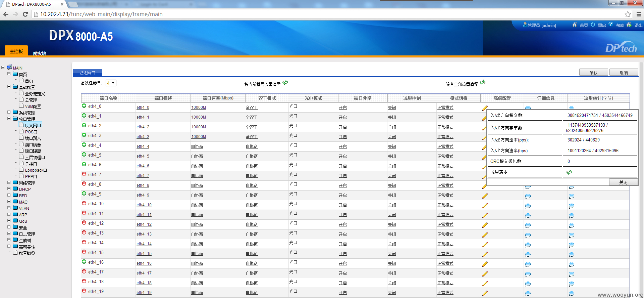Screen dimensions: 644x298
Task: Collapse the 基础配置 tree node
Action: tap(9, 87)
